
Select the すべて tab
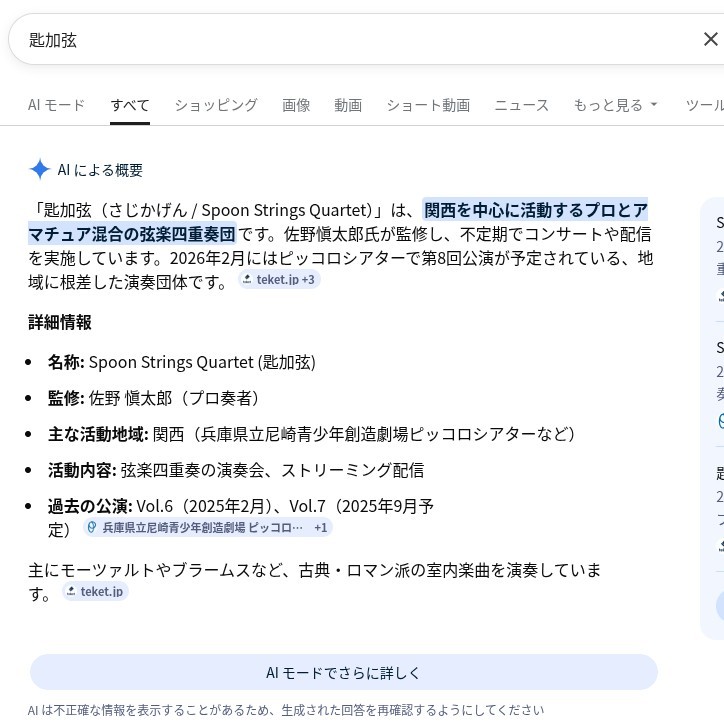(x=130, y=105)
